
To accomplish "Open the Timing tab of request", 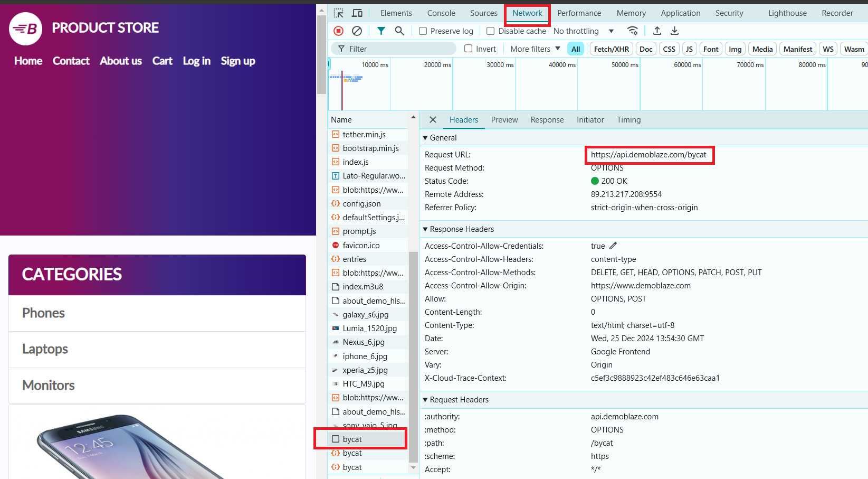I will (629, 120).
